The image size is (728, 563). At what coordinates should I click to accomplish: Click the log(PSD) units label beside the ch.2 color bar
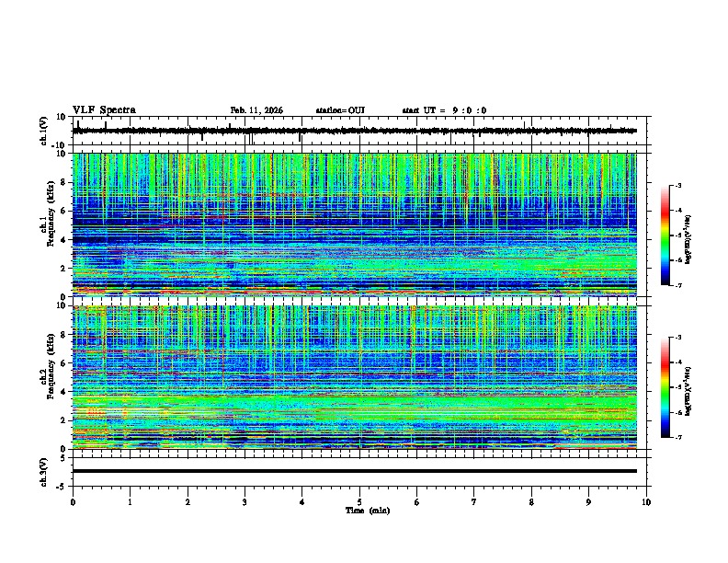(688, 391)
